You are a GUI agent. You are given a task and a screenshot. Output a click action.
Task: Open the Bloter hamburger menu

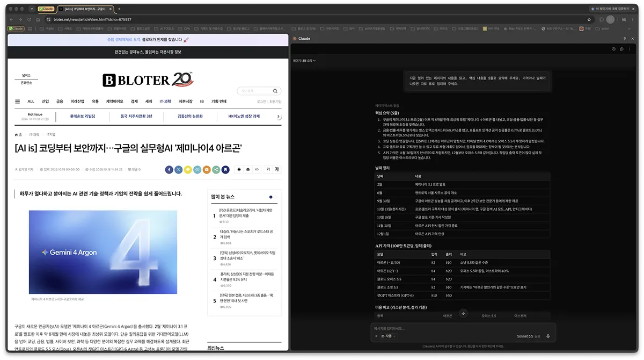click(x=18, y=101)
